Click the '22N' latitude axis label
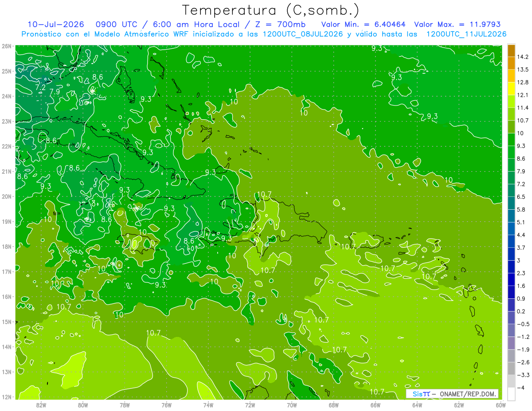The image size is (532, 411). [x=7, y=146]
